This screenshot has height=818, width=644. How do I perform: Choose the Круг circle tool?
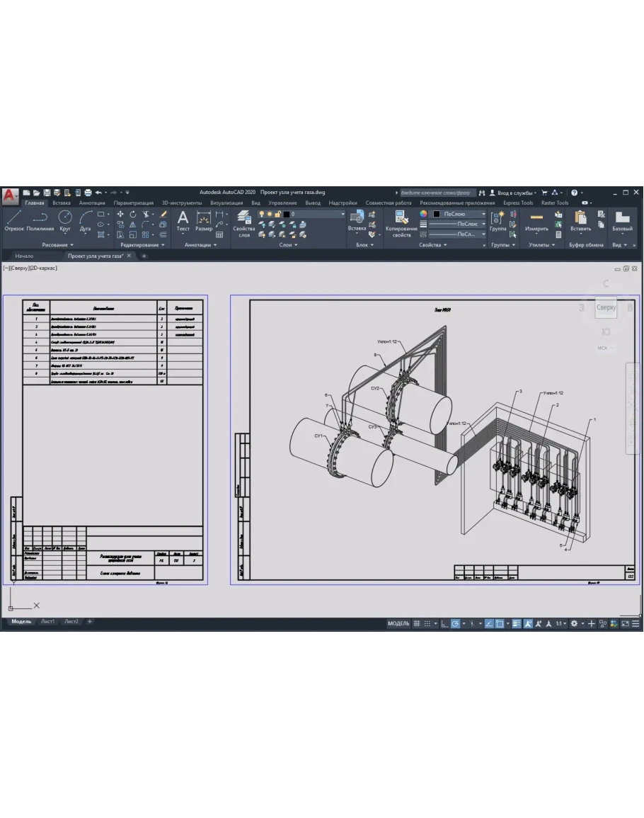(65, 220)
